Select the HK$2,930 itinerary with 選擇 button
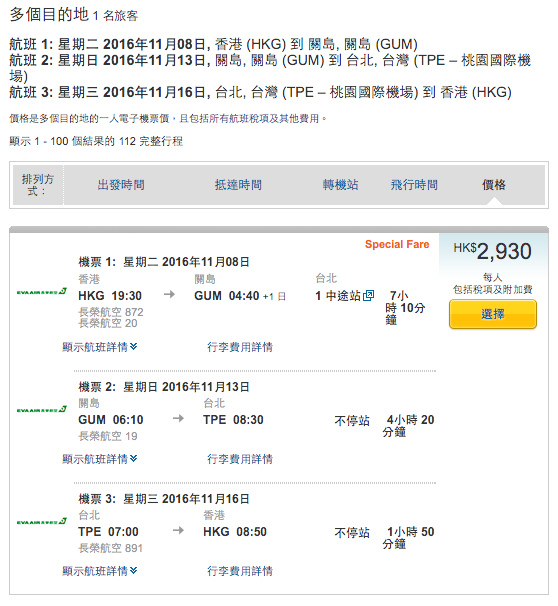 pos(493,314)
